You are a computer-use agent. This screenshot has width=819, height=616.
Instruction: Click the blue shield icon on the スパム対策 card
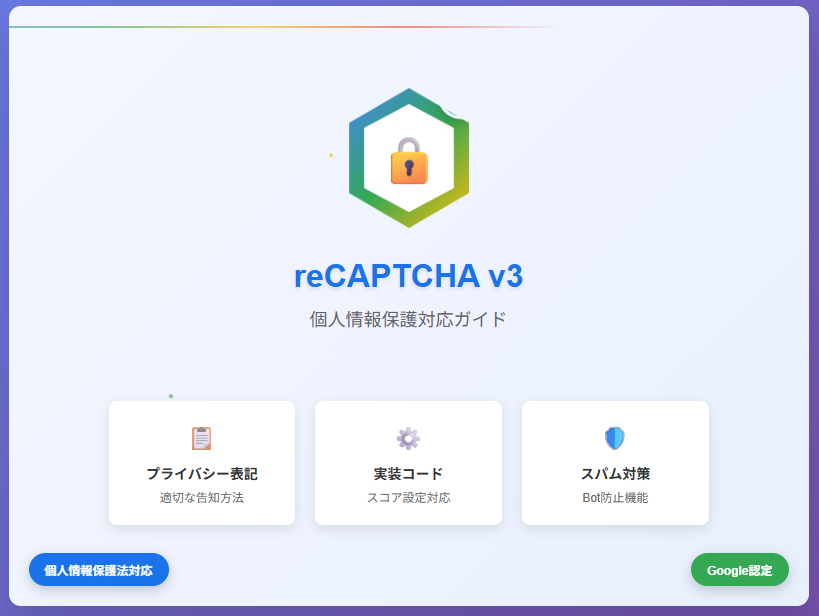(615, 438)
